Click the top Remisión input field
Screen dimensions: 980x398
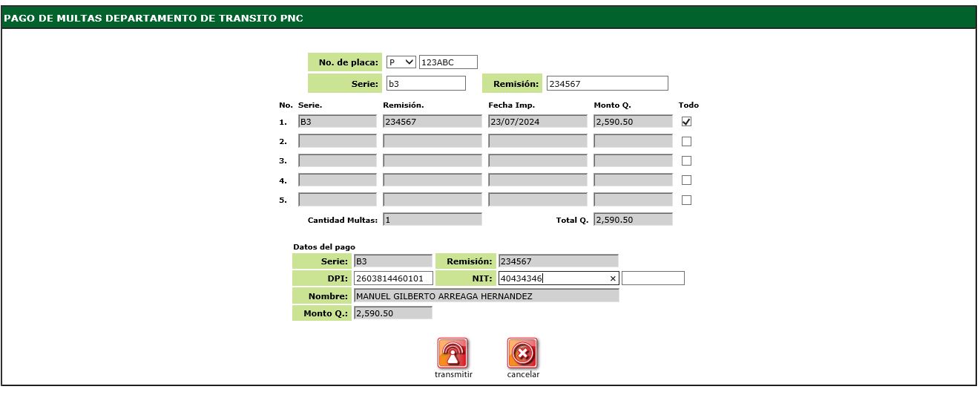(606, 84)
